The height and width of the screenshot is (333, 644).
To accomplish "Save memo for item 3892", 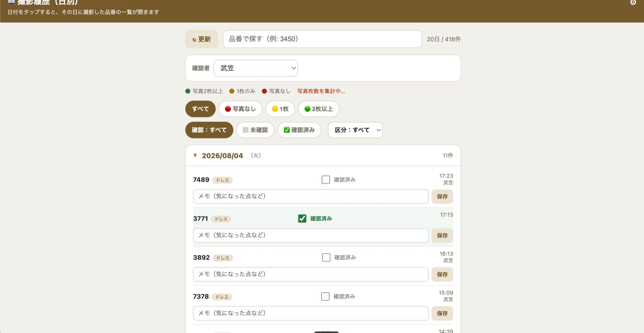I will click(442, 274).
